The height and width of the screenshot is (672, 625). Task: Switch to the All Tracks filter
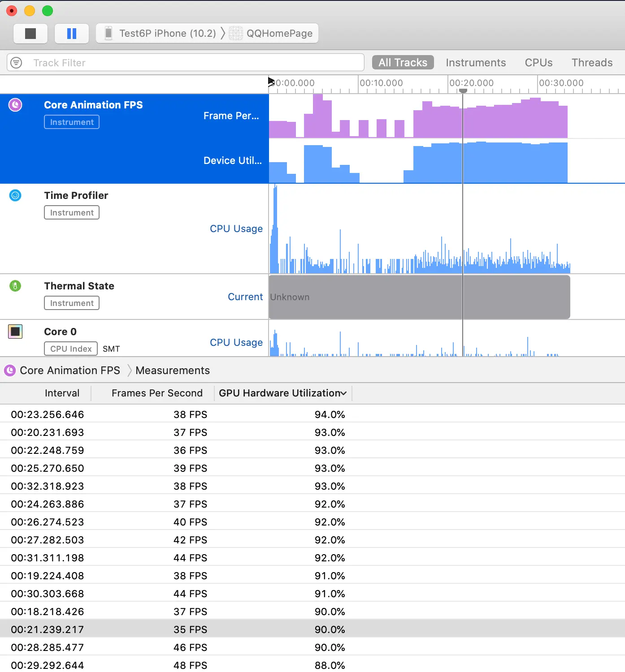pos(403,63)
